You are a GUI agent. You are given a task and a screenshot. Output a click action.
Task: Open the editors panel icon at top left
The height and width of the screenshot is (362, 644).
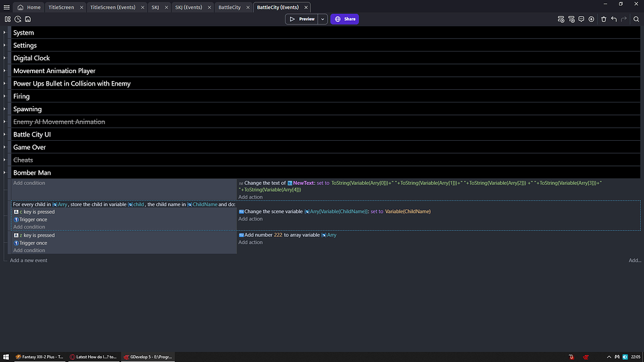coord(8,19)
